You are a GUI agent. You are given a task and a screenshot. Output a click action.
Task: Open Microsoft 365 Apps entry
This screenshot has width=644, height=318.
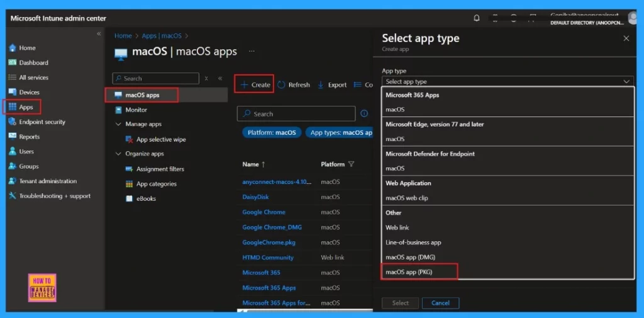(269, 288)
